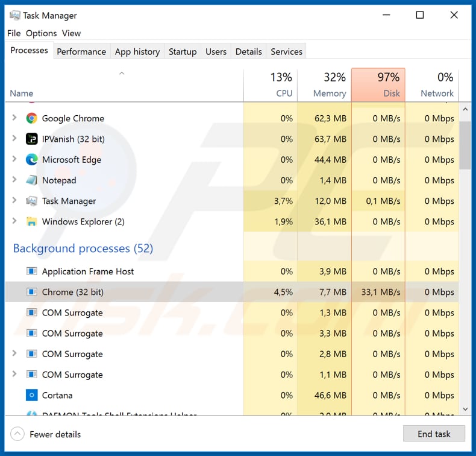This screenshot has width=476, height=456.
Task: Click the Application Frame Host icon
Action: pos(32,271)
